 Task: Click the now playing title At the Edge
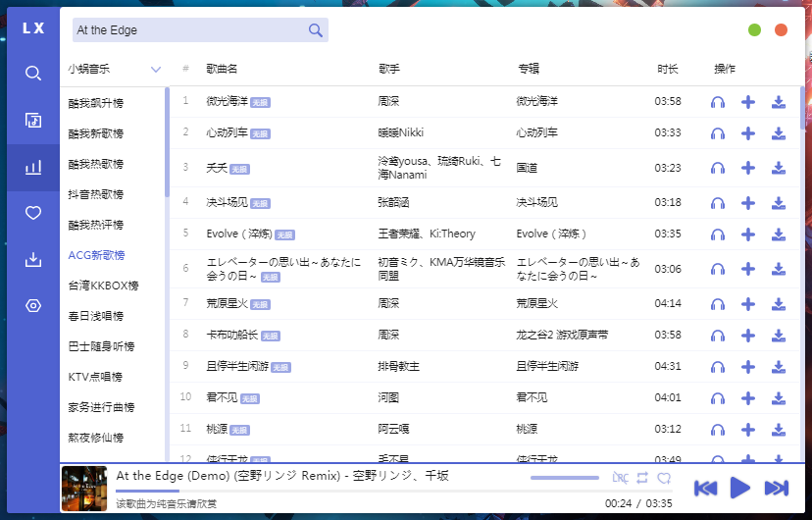pos(282,476)
